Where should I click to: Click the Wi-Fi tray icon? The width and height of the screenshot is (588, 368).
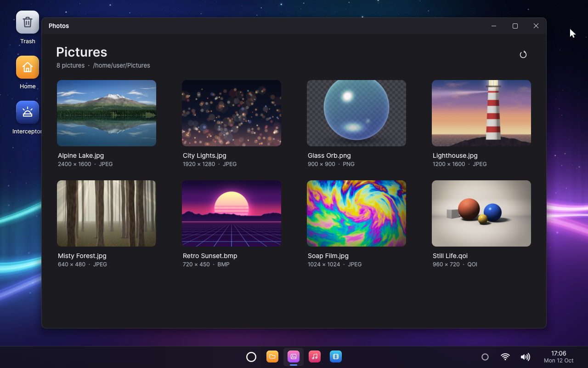(x=505, y=357)
